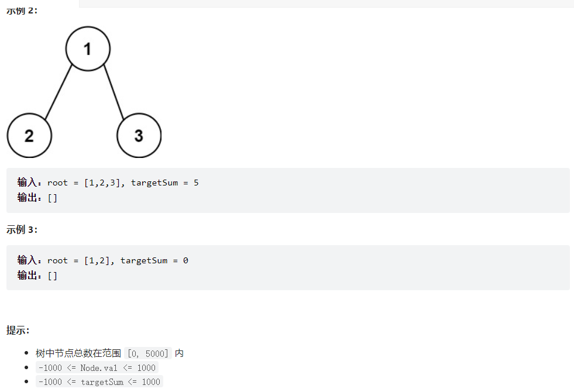This screenshot has width=574, height=392.
Task: Click tree node 1 in example diagram
Action: click(x=88, y=49)
